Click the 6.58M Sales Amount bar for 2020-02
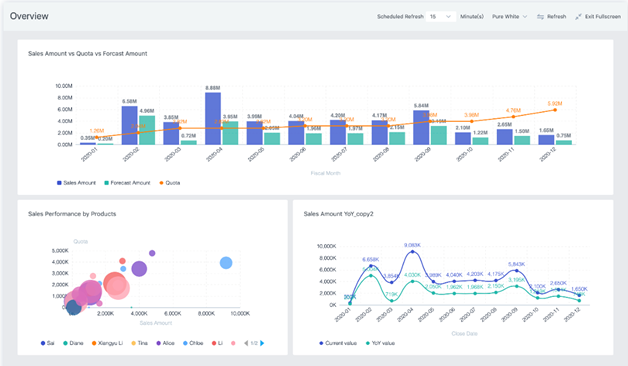 (x=129, y=125)
